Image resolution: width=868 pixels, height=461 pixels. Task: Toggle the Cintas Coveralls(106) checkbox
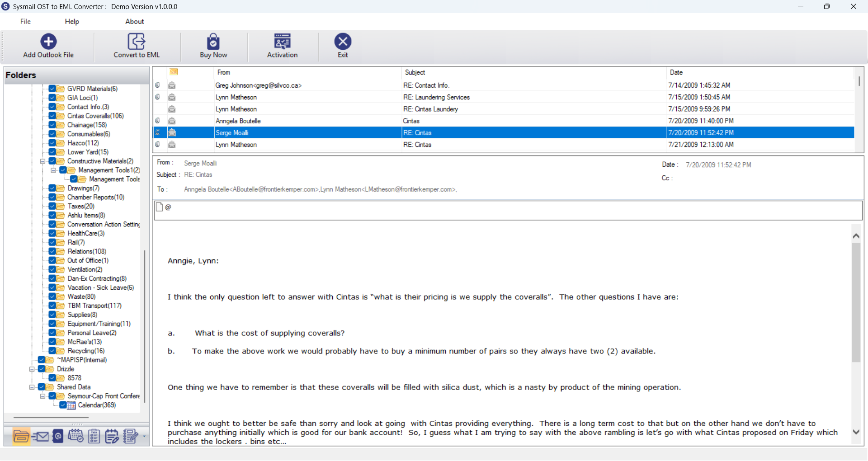pyautogui.click(x=52, y=116)
